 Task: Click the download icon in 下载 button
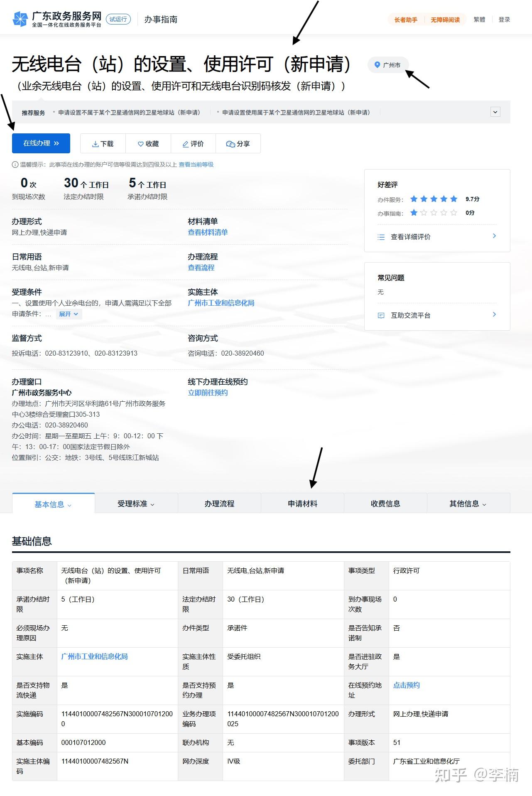(x=95, y=144)
